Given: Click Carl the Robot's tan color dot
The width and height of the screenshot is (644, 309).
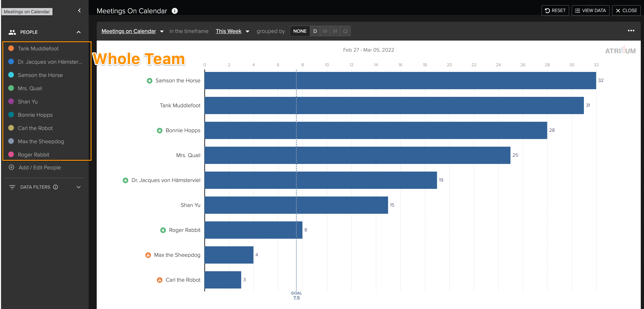Looking at the screenshot, I should point(11,128).
